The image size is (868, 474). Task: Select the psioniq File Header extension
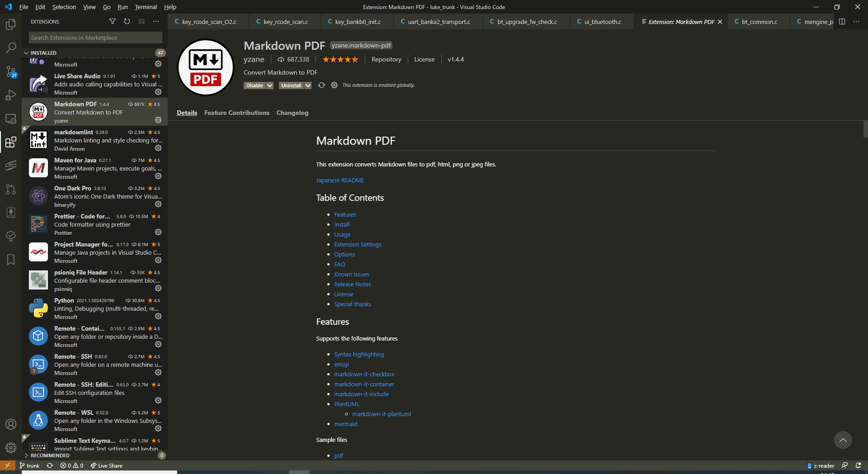pyautogui.click(x=94, y=280)
